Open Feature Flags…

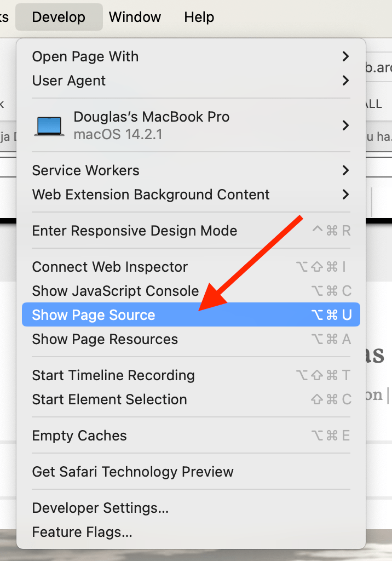82,532
